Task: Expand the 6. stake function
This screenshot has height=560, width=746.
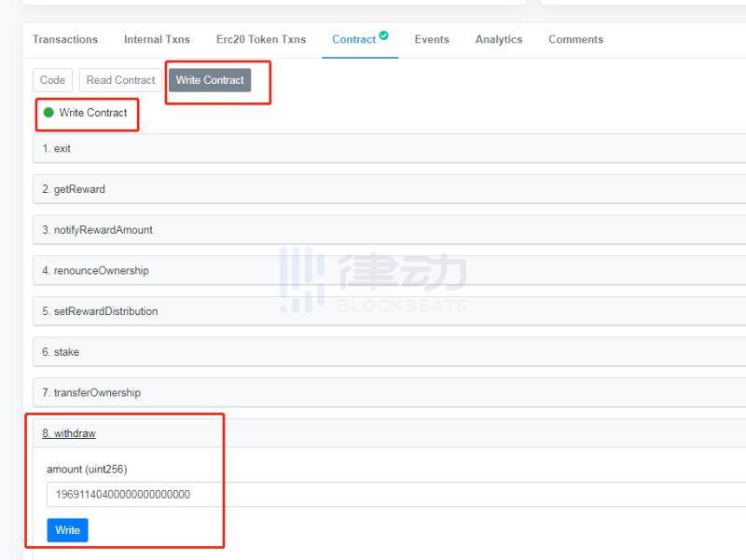Action: 389,352
